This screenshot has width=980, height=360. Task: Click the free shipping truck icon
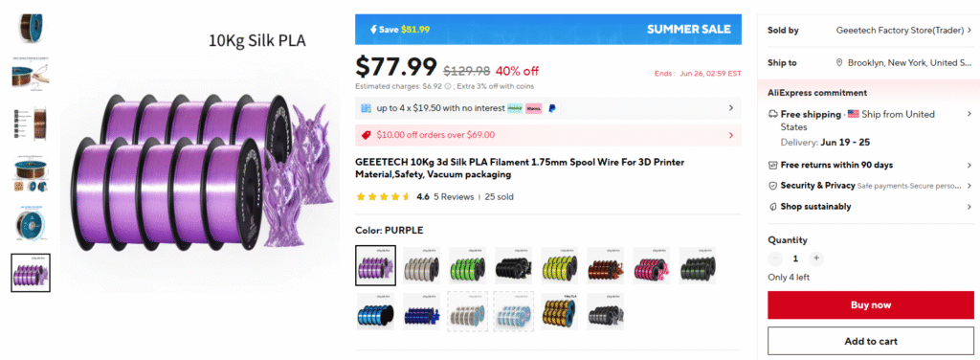[x=772, y=114]
